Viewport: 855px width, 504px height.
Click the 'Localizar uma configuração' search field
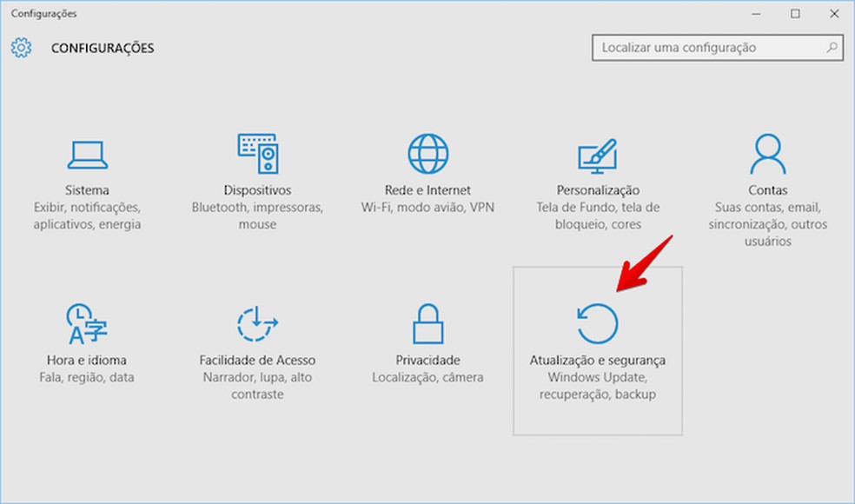tap(718, 48)
